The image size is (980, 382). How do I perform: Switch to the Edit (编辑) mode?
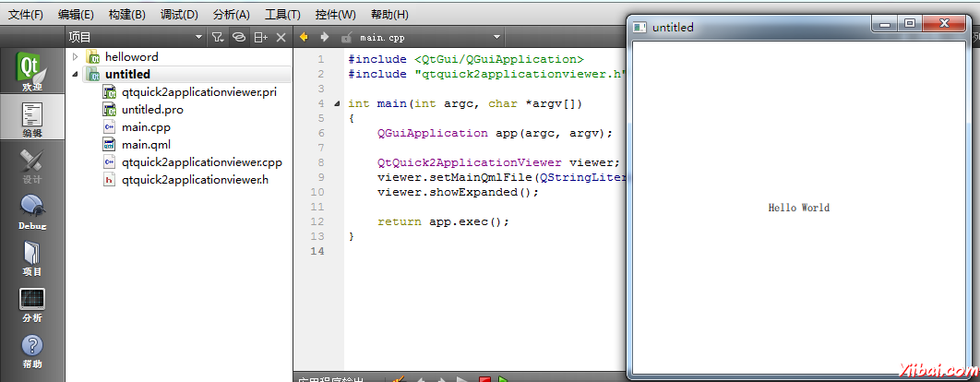click(x=31, y=119)
